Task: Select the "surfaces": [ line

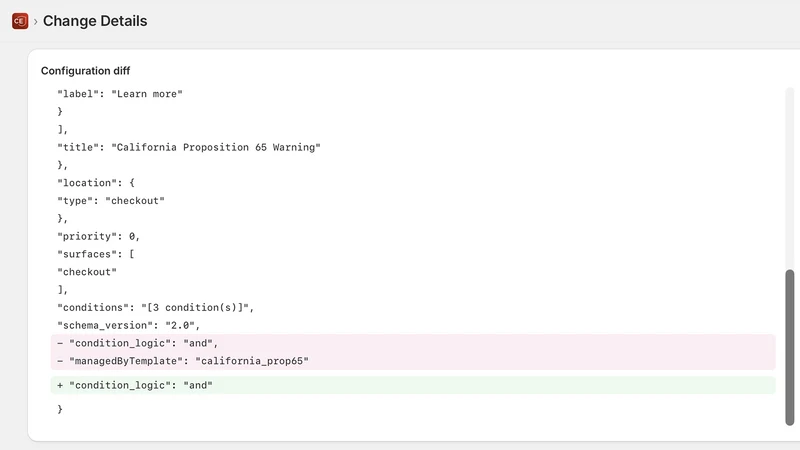Action: 96,254
